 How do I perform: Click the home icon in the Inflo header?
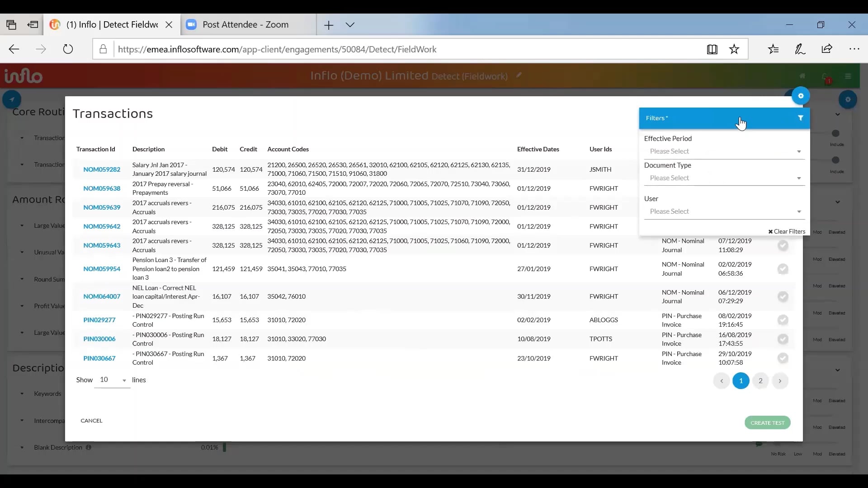tap(803, 76)
